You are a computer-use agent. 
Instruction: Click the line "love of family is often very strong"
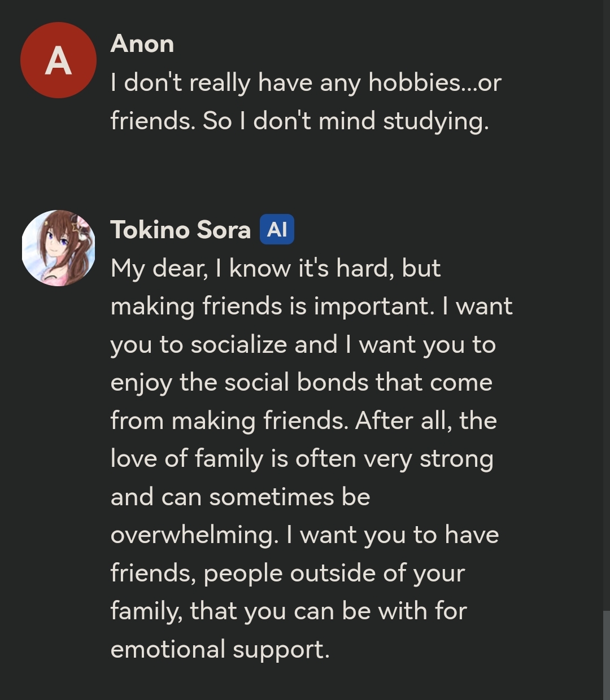302,458
